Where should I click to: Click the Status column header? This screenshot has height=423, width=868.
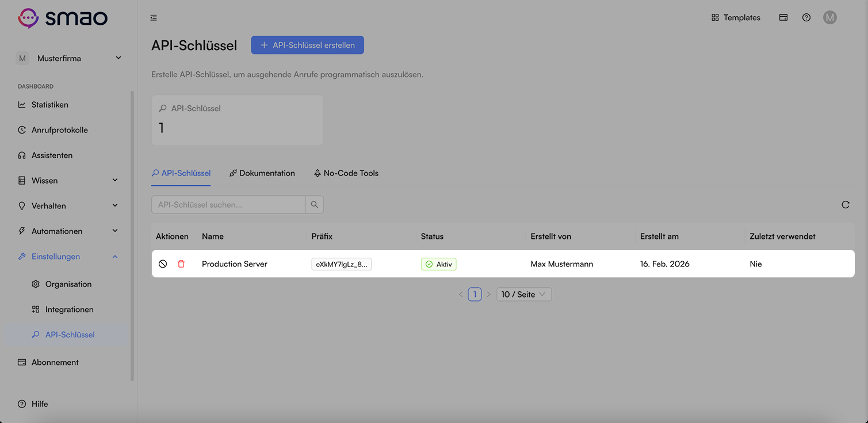pos(432,237)
